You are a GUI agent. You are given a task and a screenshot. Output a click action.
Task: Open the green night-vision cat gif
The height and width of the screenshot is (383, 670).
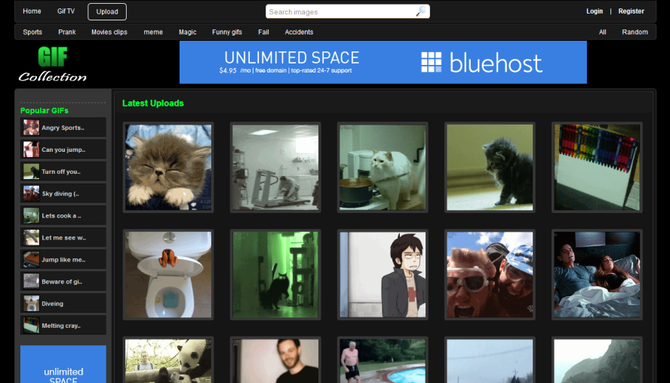(276, 274)
